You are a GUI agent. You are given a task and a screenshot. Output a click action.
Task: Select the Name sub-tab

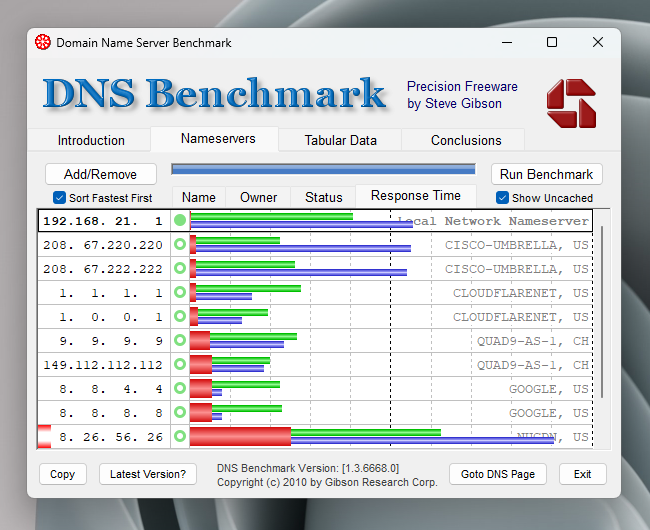(199, 197)
